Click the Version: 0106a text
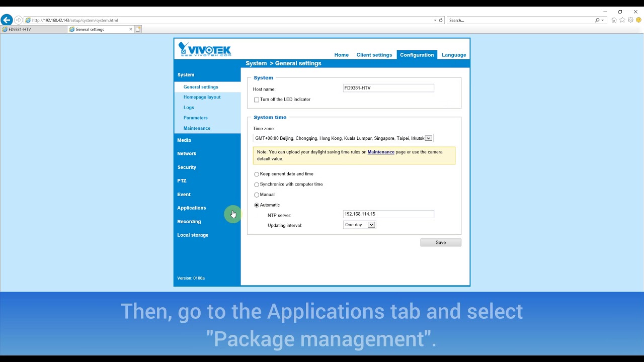This screenshot has height=362, width=644. point(191,278)
